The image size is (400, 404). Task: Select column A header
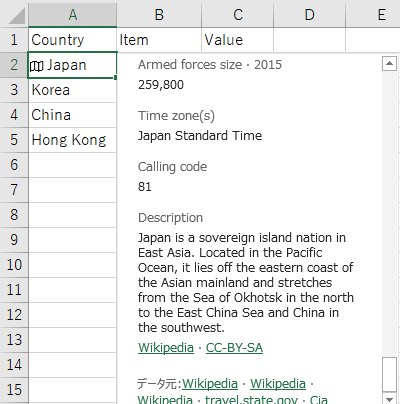(x=73, y=15)
